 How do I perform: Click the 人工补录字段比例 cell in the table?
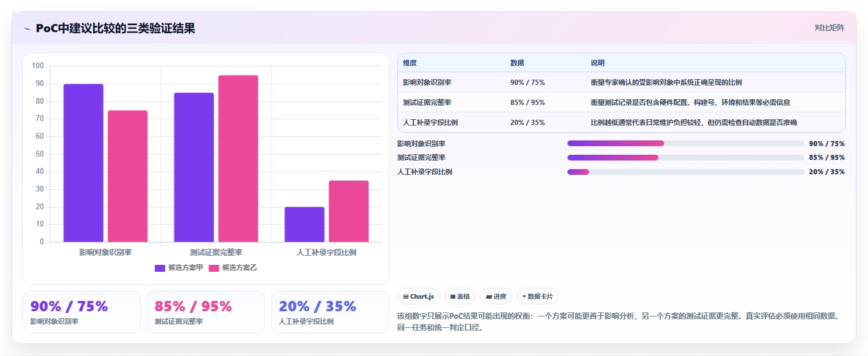tap(430, 123)
